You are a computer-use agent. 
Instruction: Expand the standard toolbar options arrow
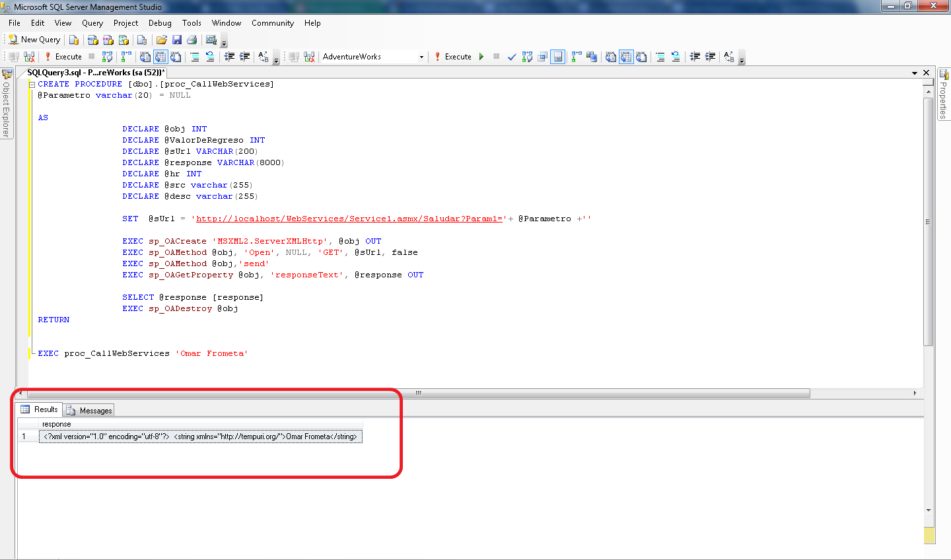pos(224,42)
